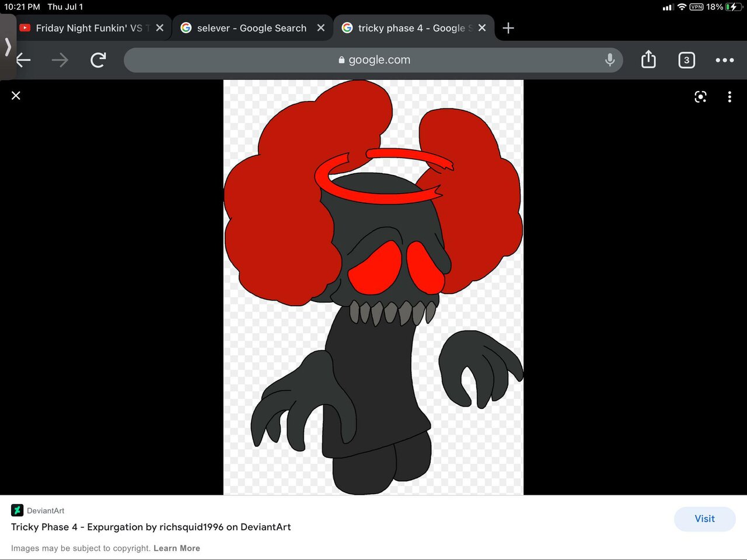The image size is (747, 560).
Task: Close the Friday Night Funkin' tab
Action: click(159, 27)
